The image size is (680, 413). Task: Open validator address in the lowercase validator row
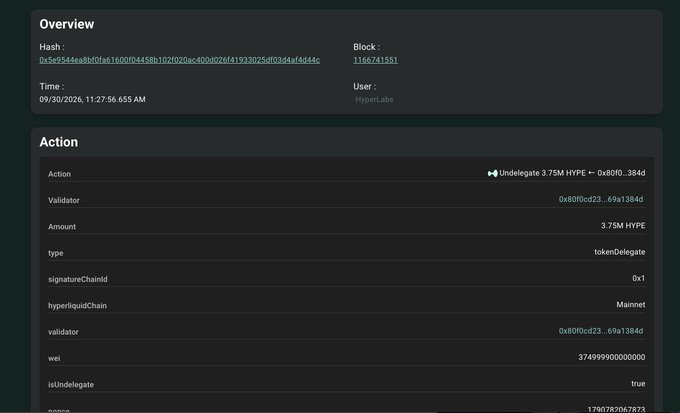[x=601, y=331]
